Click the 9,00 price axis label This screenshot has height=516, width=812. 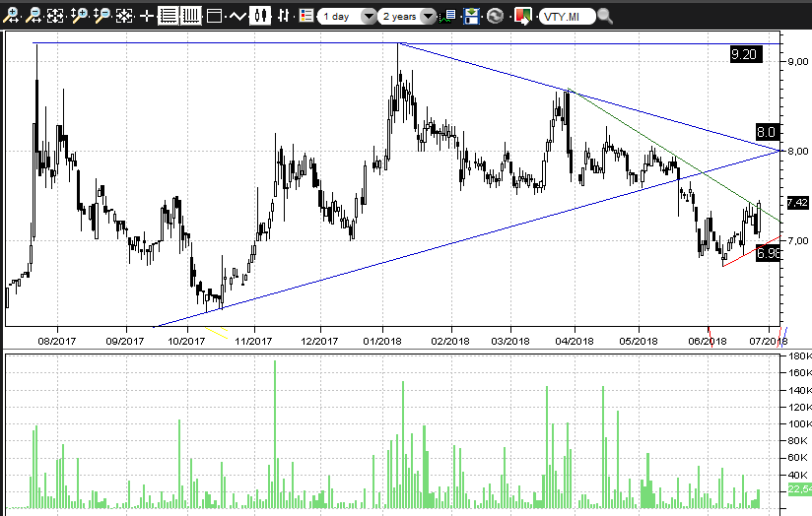pyautogui.click(x=798, y=62)
